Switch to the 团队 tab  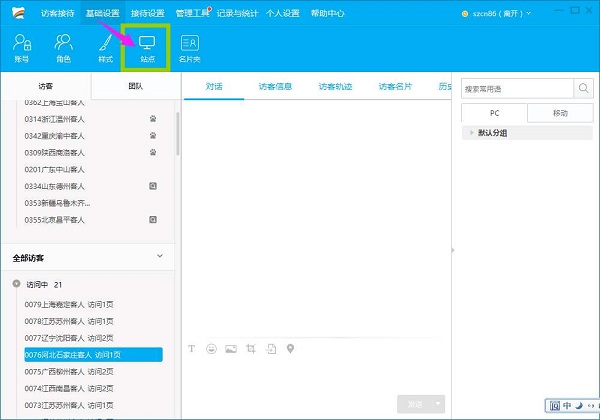click(135, 86)
